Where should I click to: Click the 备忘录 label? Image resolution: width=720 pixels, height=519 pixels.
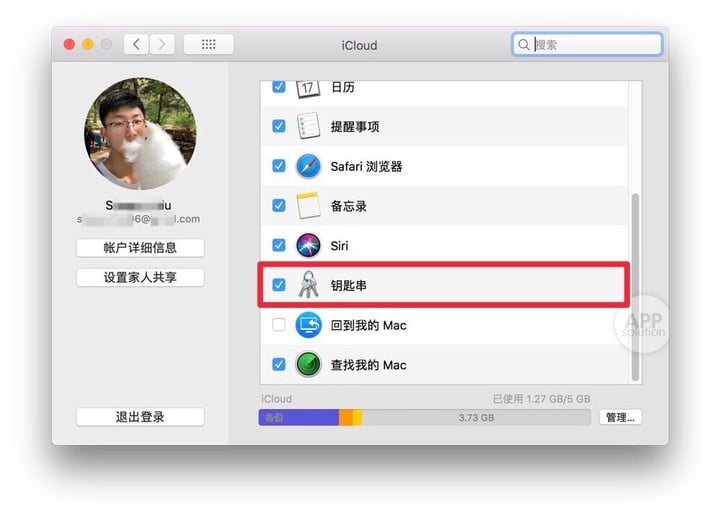349,206
